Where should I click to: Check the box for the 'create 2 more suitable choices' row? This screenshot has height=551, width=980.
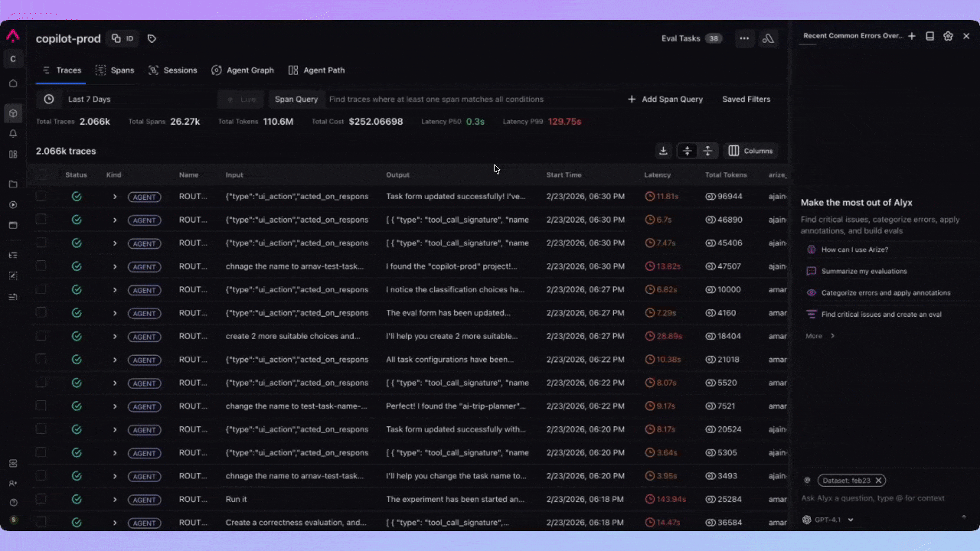coord(41,336)
